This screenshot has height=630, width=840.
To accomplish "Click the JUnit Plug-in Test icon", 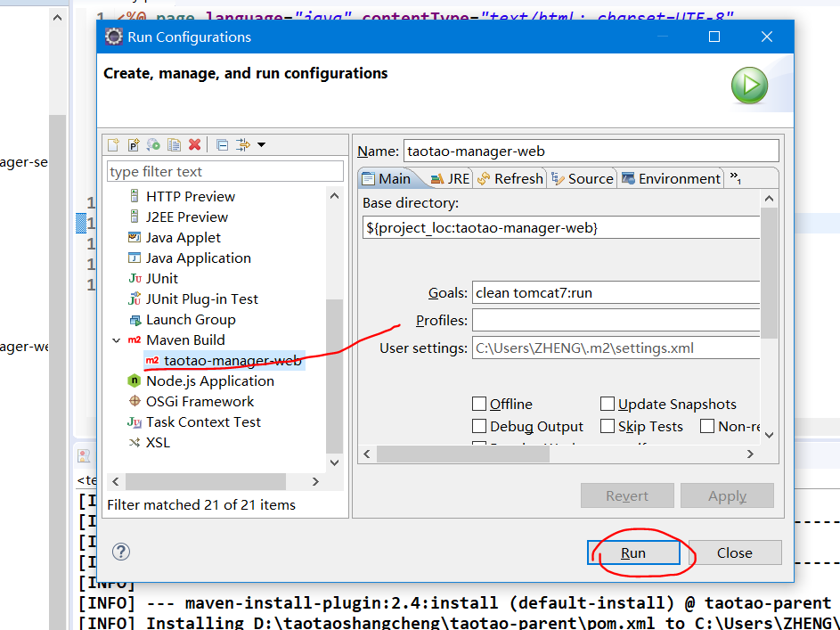I will point(135,299).
